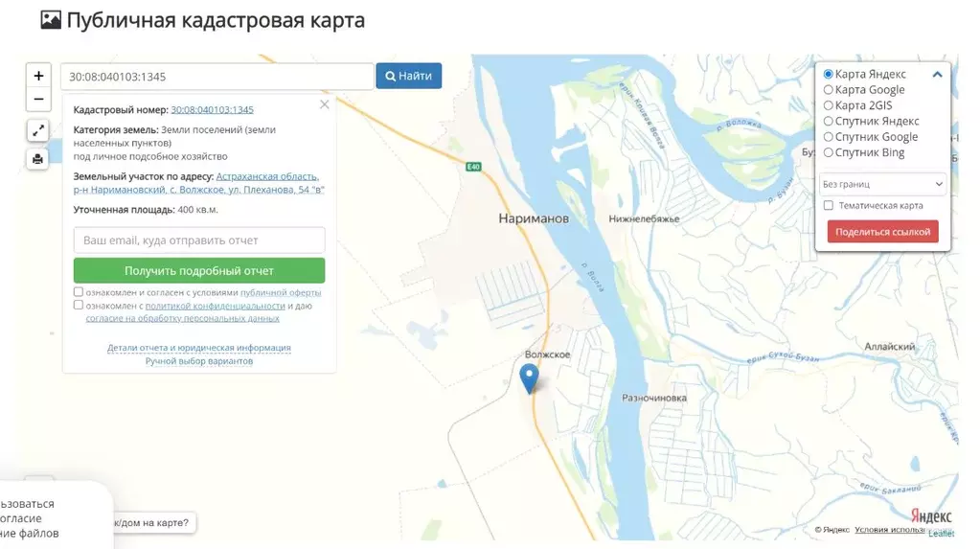This screenshot has height=549, width=980.
Task: Zoom out the map with minus button
Action: tap(38, 100)
